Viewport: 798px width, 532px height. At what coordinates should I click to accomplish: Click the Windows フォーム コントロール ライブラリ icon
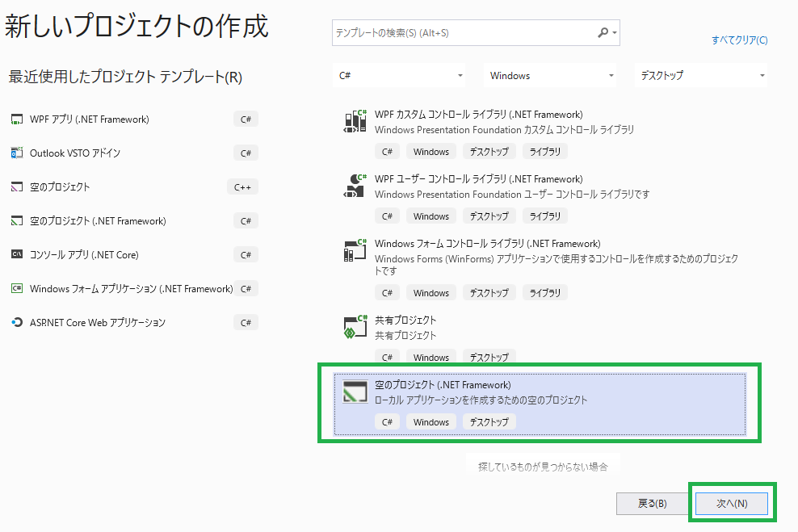point(355,250)
